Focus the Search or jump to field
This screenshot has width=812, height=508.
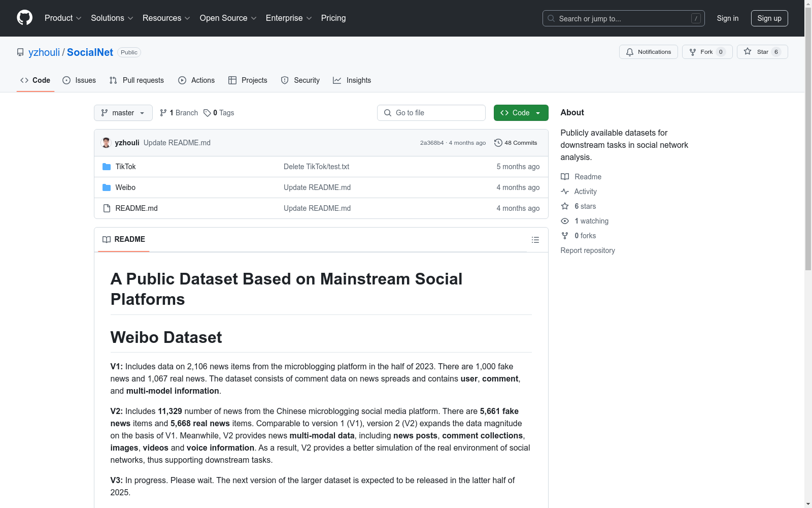click(624, 18)
